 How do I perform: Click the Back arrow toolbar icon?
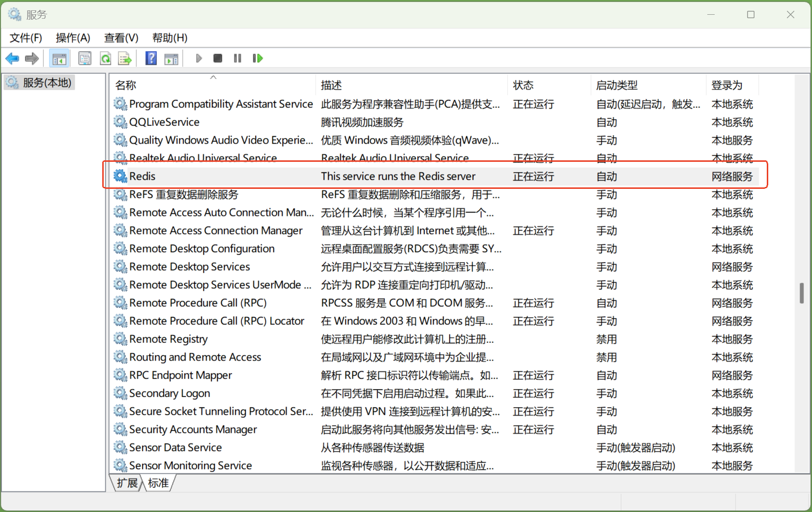click(x=12, y=59)
